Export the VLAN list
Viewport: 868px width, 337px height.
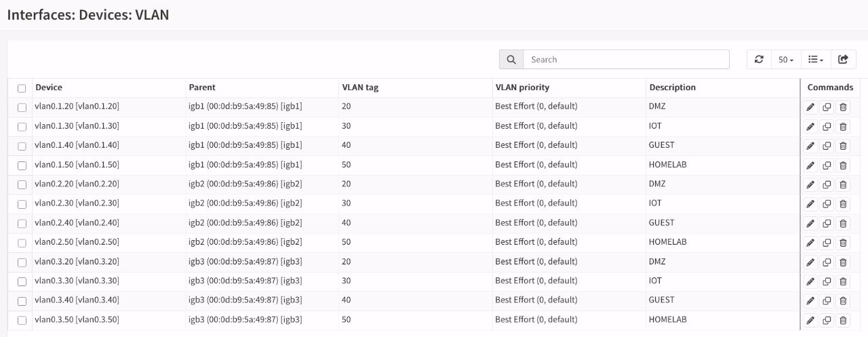tap(843, 60)
